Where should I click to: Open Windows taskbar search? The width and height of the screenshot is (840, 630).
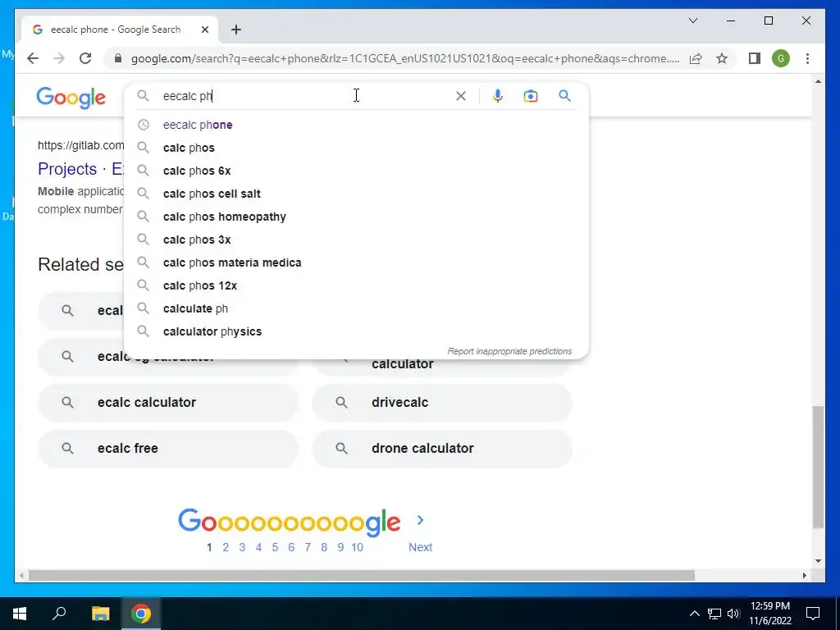click(x=59, y=614)
